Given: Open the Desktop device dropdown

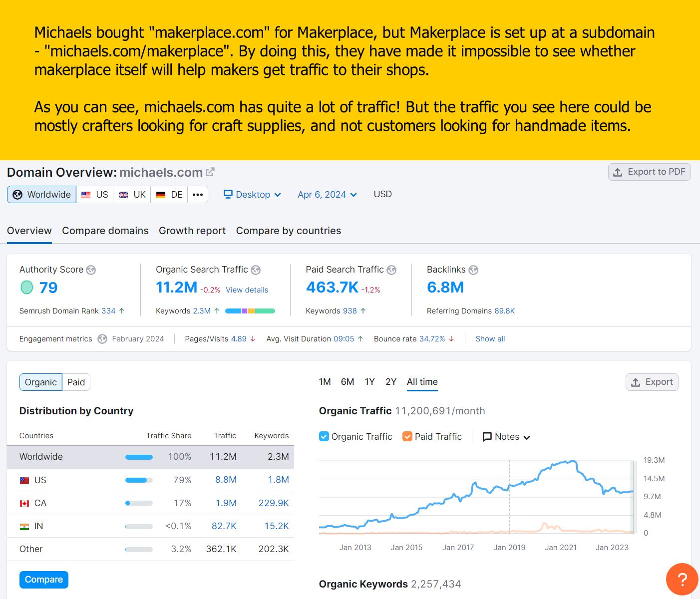Looking at the screenshot, I should [x=252, y=194].
